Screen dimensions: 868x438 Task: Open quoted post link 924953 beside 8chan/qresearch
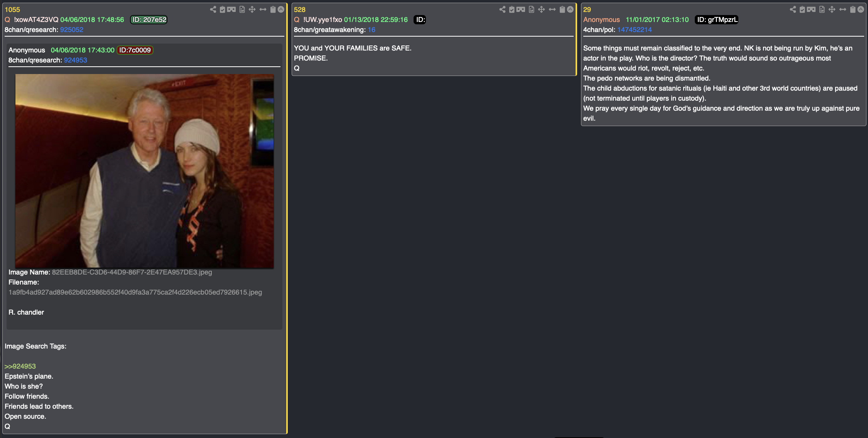[x=75, y=60]
